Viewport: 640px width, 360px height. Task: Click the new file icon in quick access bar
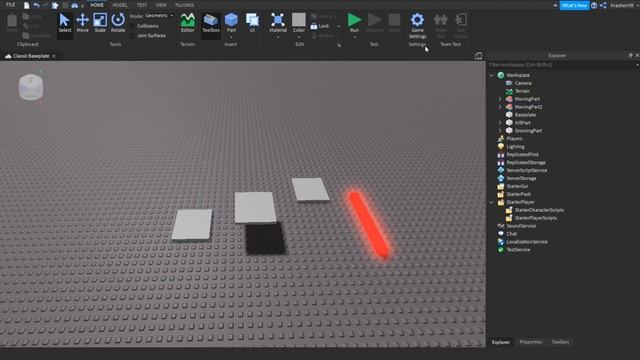tap(27, 5)
